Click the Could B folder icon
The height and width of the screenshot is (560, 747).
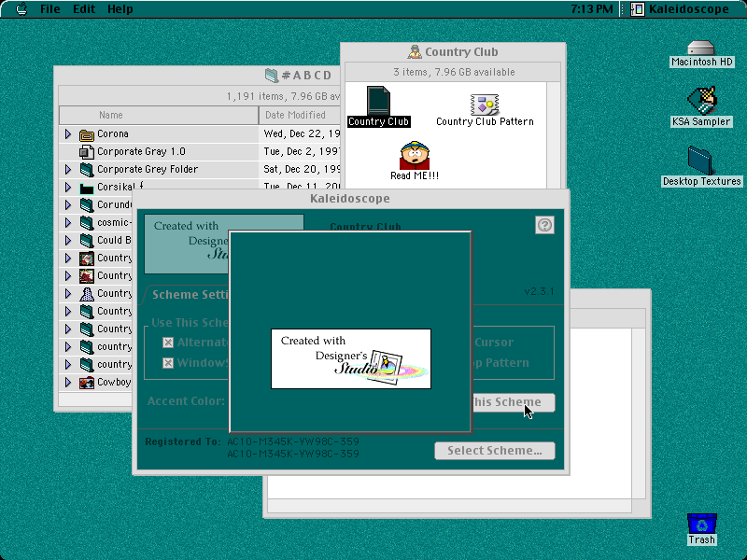(x=86, y=240)
